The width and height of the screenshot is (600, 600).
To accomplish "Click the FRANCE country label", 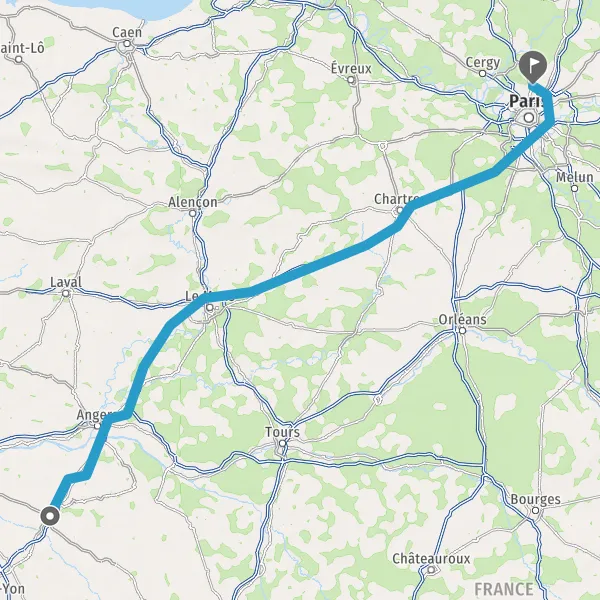I will [504, 589].
